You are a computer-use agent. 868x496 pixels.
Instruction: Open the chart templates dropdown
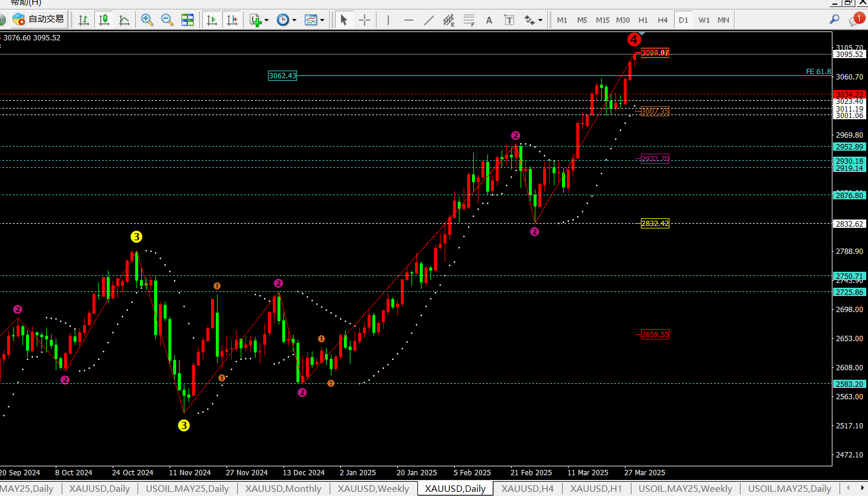pos(314,20)
